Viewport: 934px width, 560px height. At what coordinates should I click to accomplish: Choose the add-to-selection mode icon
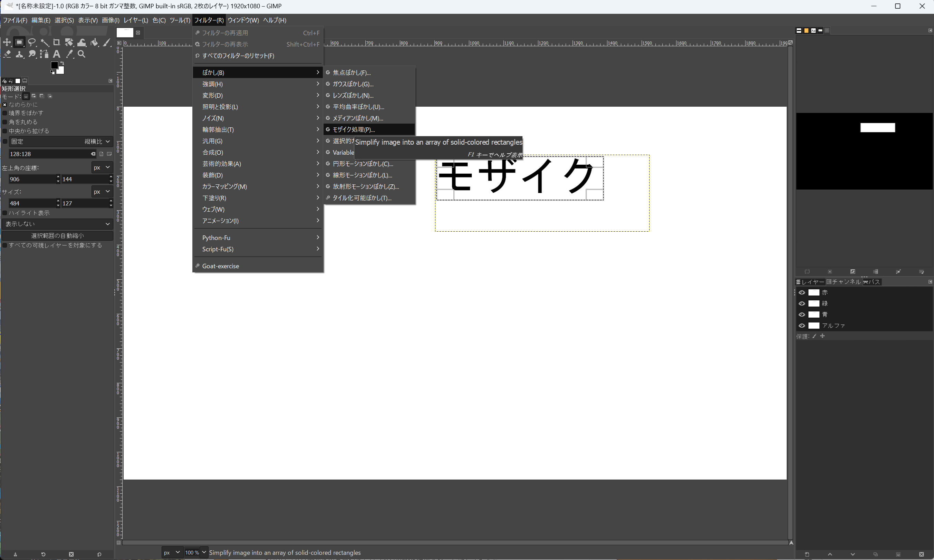[34, 96]
